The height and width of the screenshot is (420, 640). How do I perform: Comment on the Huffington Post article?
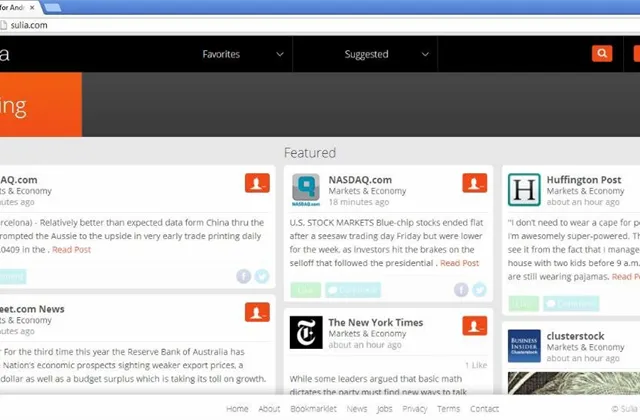[571, 304]
